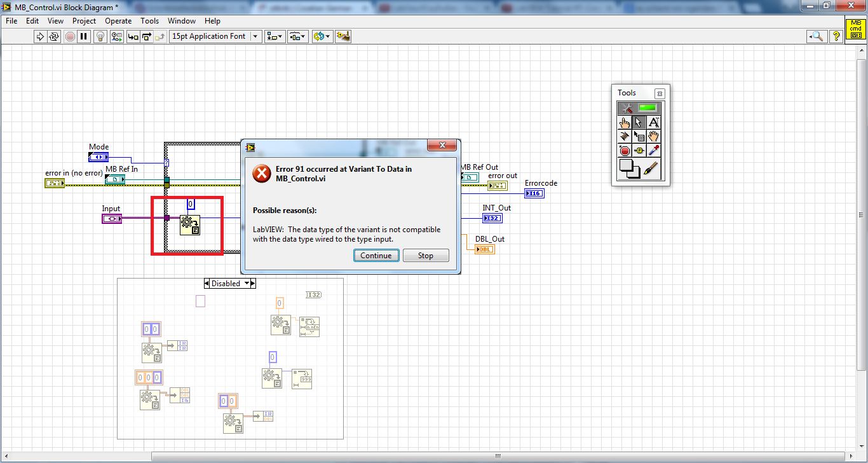Select the Operate Value hand tool
Screen dimensions: 868x463
tap(625, 123)
